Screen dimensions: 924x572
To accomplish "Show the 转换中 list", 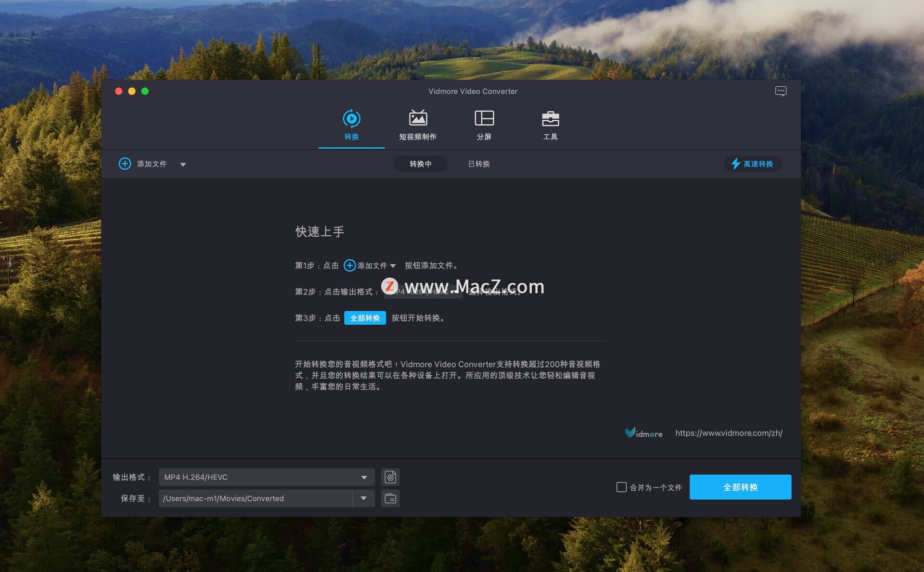I will coord(421,164).
